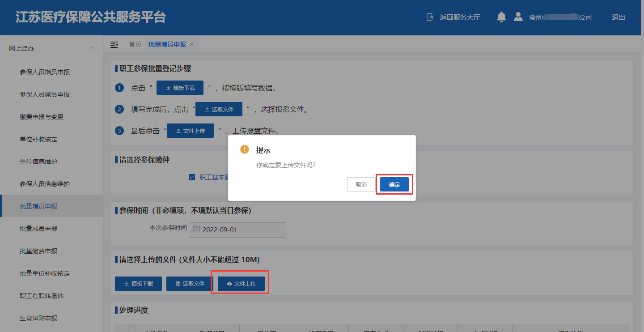
Task: Select 批量减员申报 from sidebar menu
Action: [38, 229]
